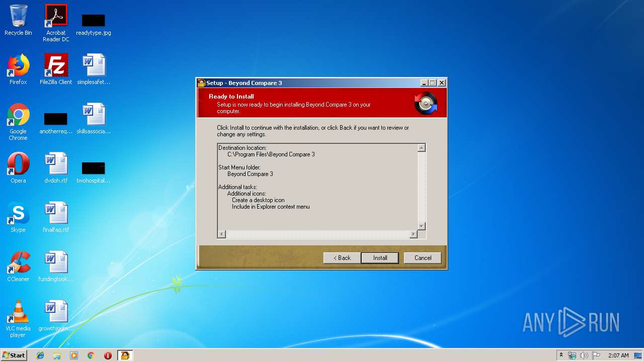Screen dimensions: 644x362
Task: Launch FileZilla Client shortcut
Action: pos(56,69)
